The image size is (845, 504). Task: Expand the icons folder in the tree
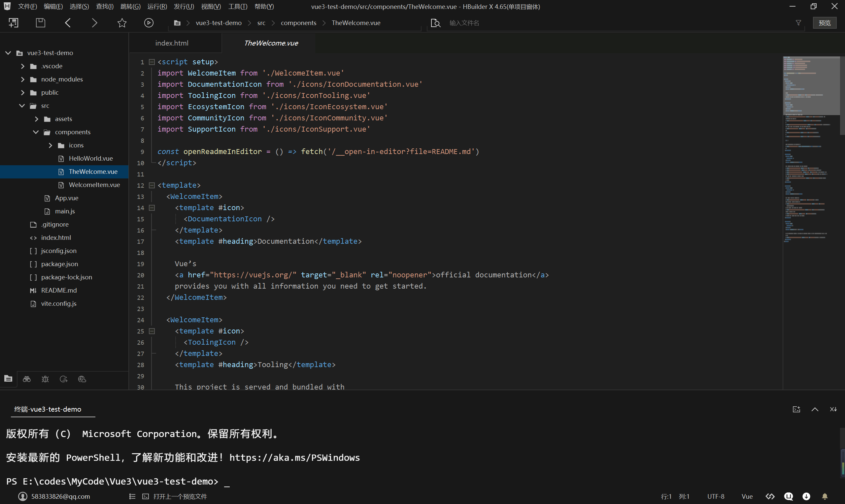tap(51, 145)
